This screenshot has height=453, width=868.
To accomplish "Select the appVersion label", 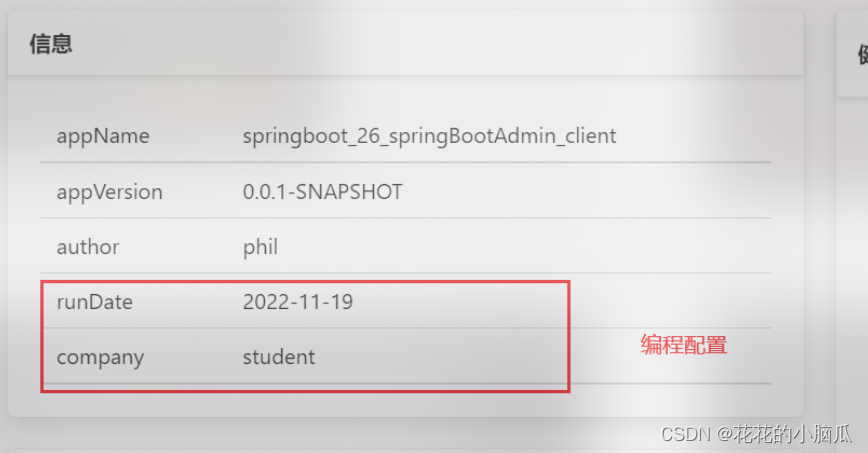I will (x=109, y=191).
